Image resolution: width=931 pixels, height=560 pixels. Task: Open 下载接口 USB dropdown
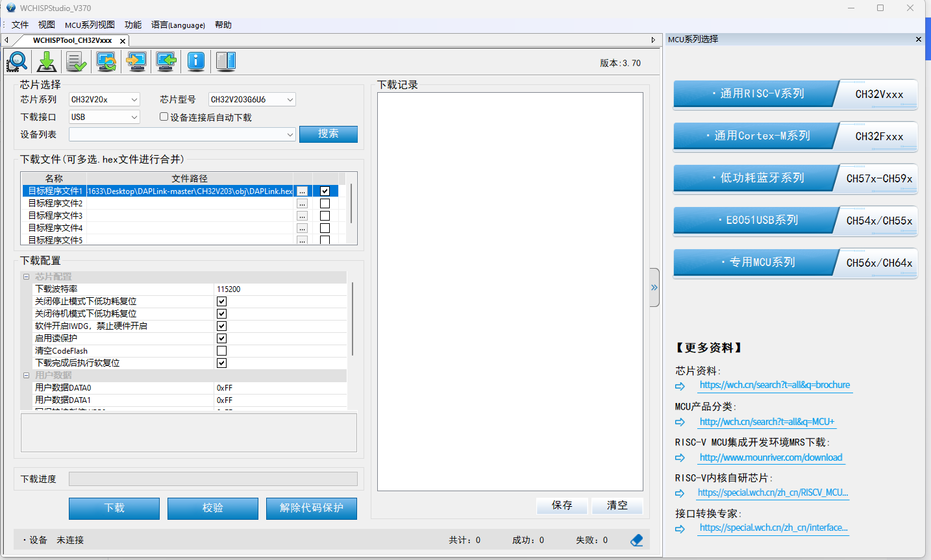(105, 117)
